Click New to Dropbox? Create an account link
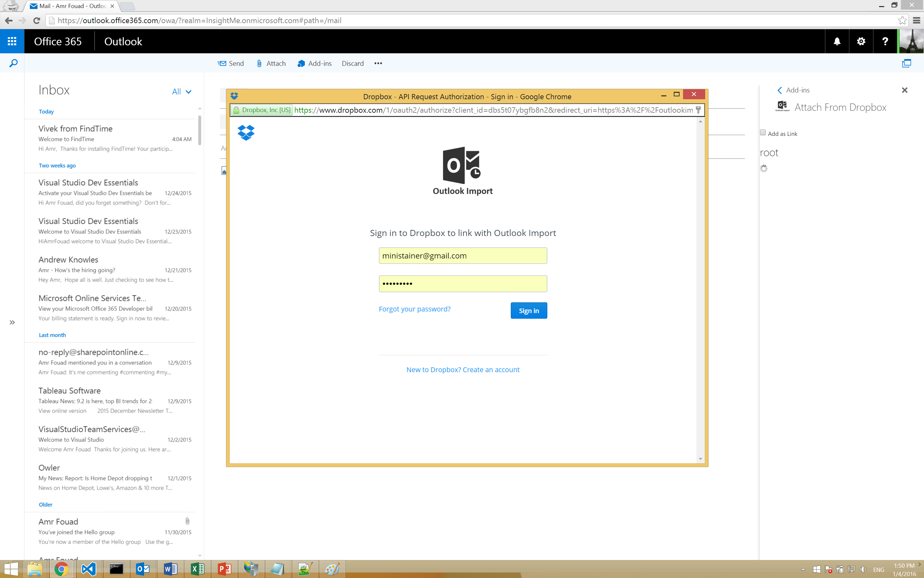This screenshot has height=578, width=924. pos(463,370)
